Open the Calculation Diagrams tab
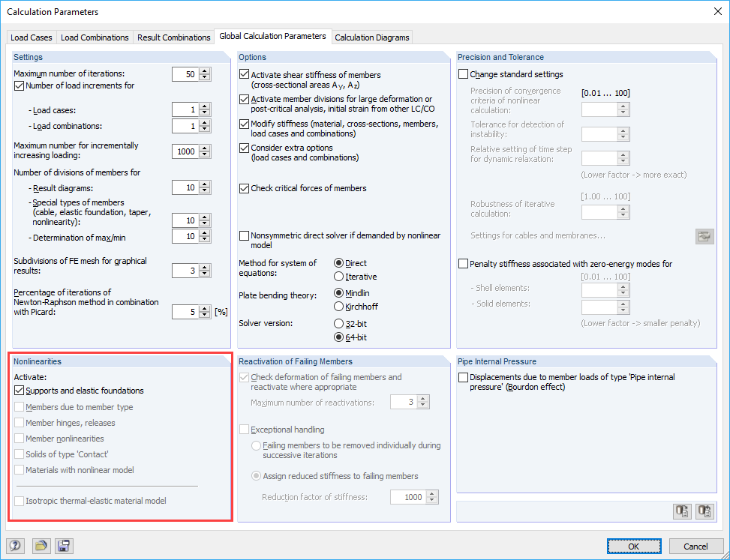This screenshot has height=560, width=730. pos(372,37)
